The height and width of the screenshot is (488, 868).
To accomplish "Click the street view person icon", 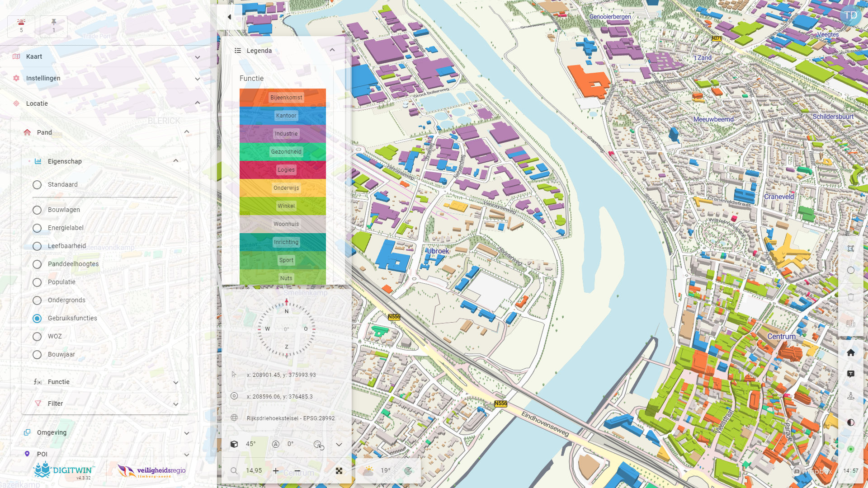I will 850,396.
